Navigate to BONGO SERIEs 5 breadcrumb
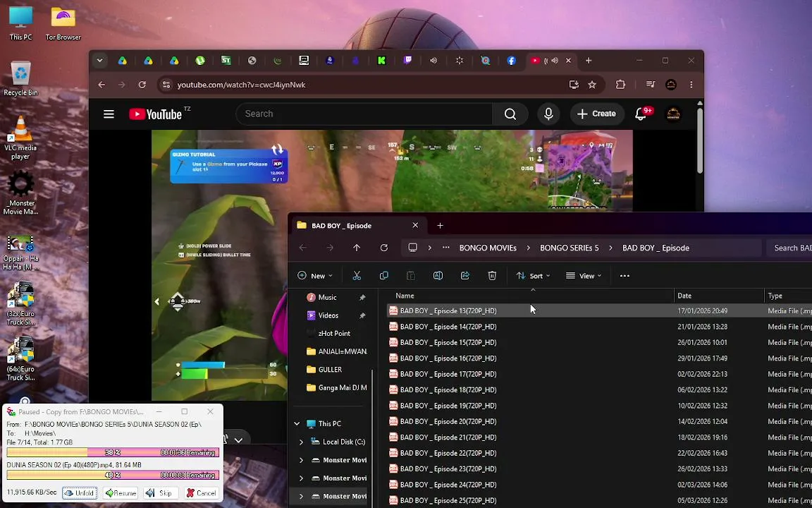This screenshot has height=508, width=812. pyautogui.click(x=569, y=248)
